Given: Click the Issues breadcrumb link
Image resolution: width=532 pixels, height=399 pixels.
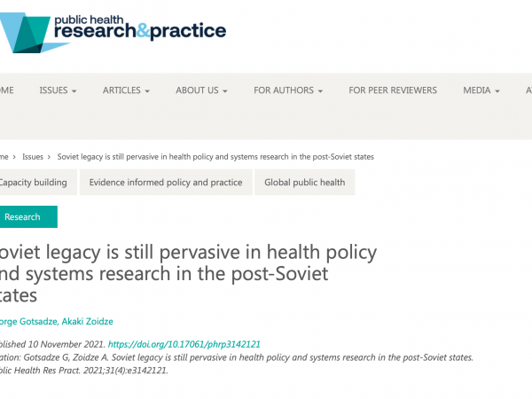Looking at the screenshot, I should coord(33,157).
